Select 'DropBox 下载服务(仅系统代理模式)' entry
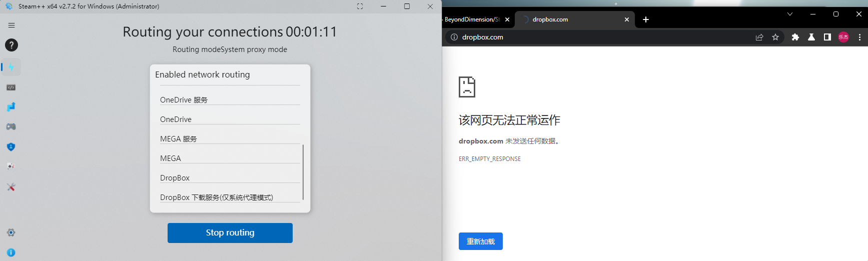The height and width of the screenshot is (261, 868). pyautogui.click(x=230, y=197)
